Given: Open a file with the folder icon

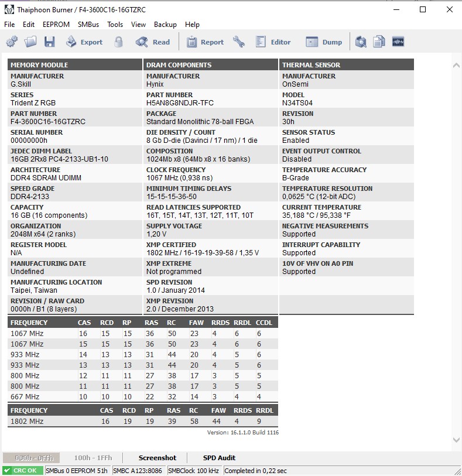Looking at the screenshot, I should (x=30, y=42).
